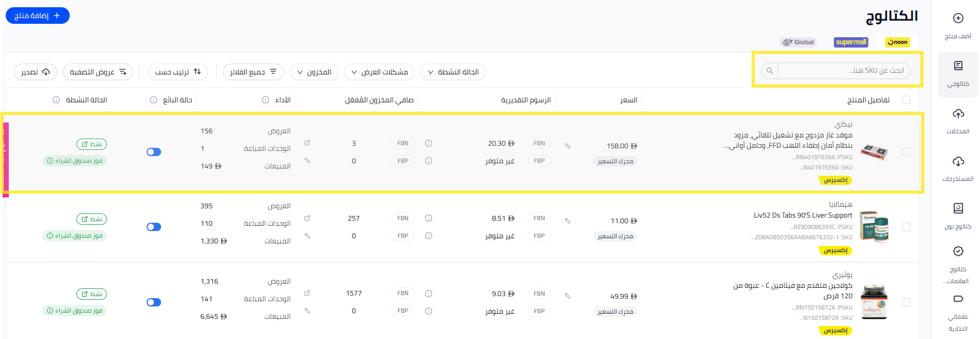
Task: Click the info icon beside seller status header
Action: pyautogui.click(x=153, y=100)
